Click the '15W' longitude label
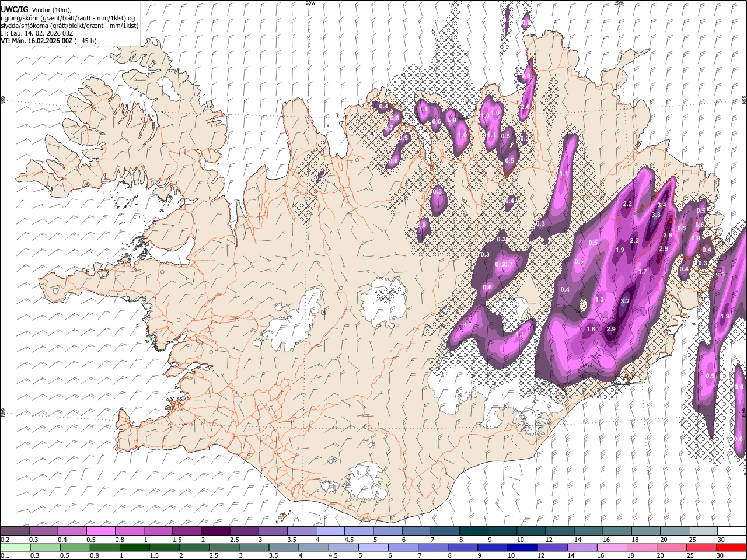Screen dimensions: 747x560 click(618, 3)
